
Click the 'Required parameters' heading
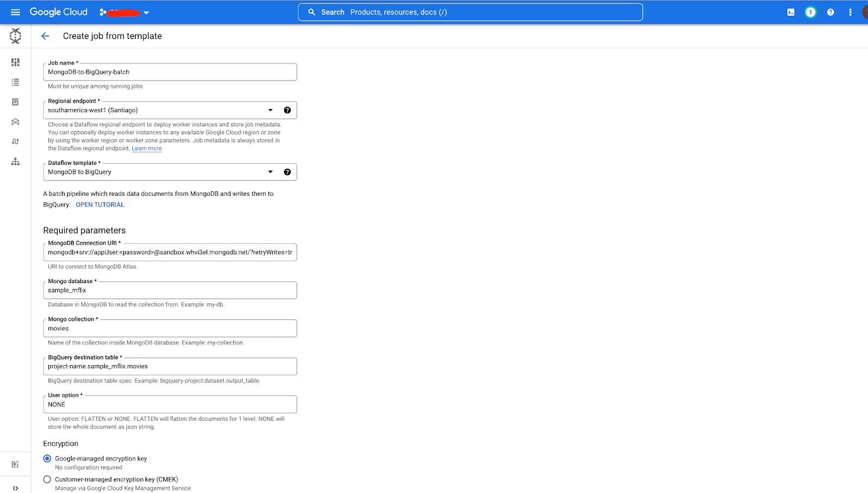point(84,231)
